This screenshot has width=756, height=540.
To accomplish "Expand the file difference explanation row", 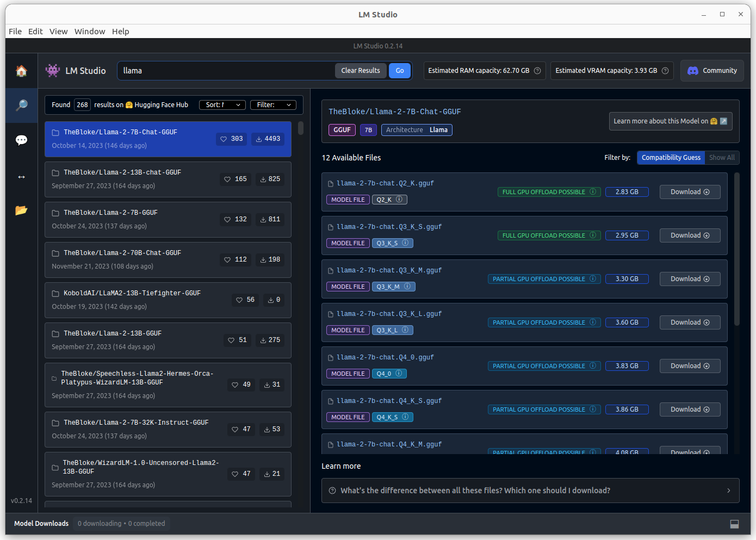I will pyautogui.click(x=530, y=491).
